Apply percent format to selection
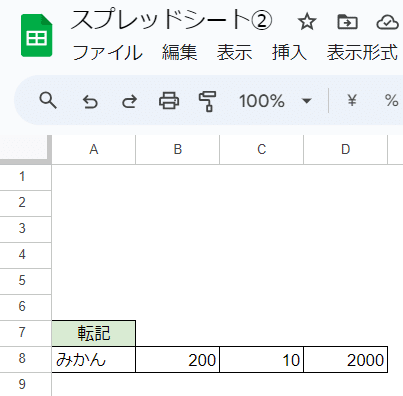This screenshot has width=403, height=396. click(x=391, y=100)
